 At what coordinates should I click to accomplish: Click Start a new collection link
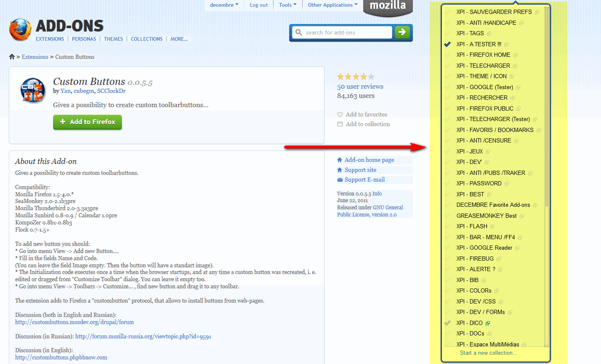489,353
